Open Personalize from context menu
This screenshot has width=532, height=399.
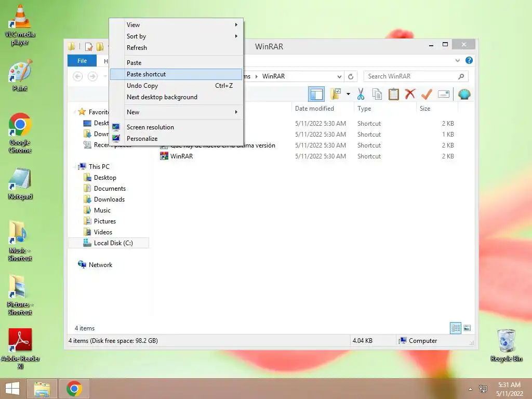[x=176, y=139]
